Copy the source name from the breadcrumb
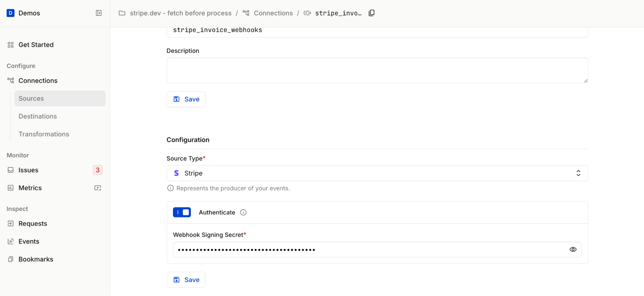Image resolution: width=644 pixels, height=296 pixels. (x=371, y=13)
